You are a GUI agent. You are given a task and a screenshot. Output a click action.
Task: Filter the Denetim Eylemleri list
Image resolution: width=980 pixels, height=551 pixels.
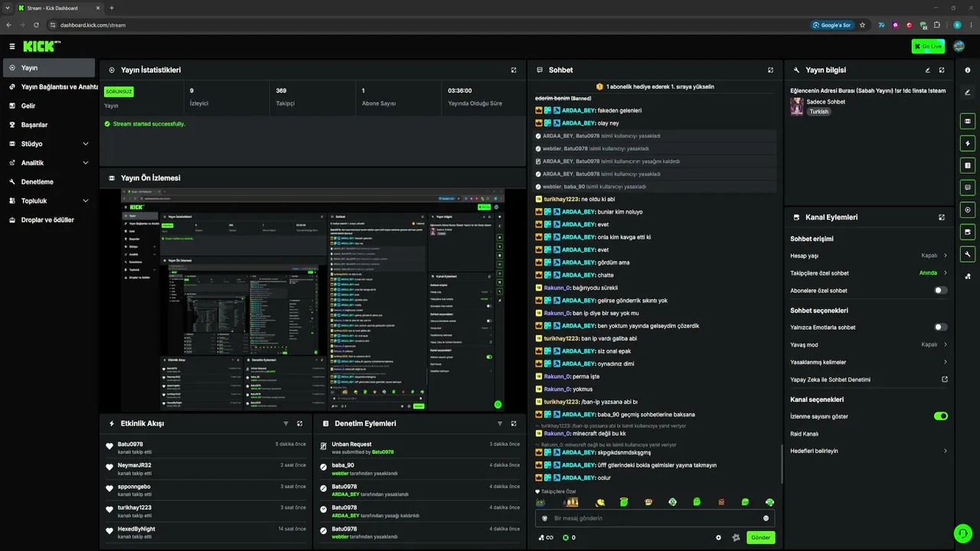(x=500, y=423)
